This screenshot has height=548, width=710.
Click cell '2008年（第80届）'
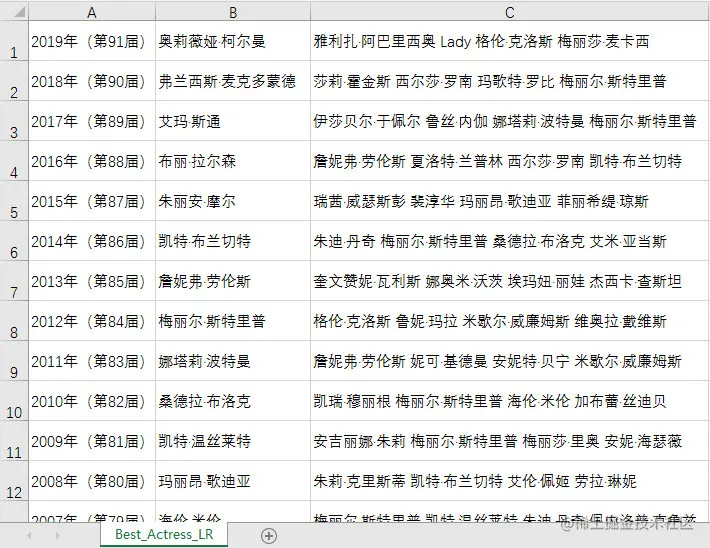tap(92, 481)
